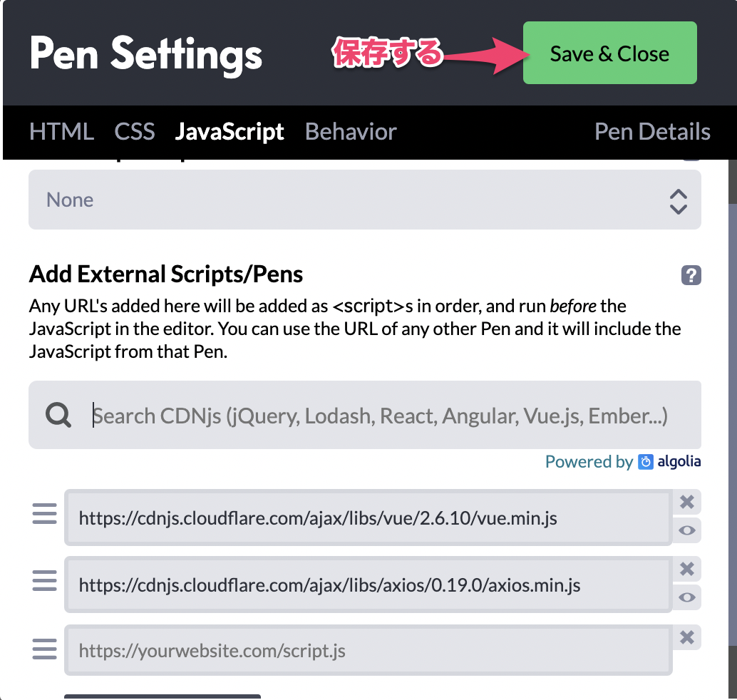The width and height of the screenshot is (737, 700).
Task: Click the drag handle beside the empty script row
Action: coord(45,649)
